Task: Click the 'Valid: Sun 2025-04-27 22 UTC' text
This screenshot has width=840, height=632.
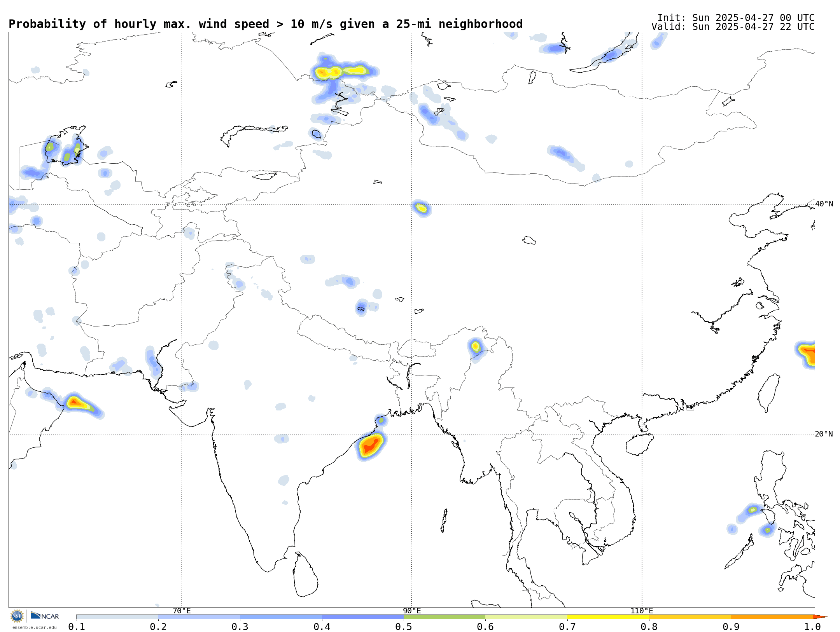Action: click(733, 27)
